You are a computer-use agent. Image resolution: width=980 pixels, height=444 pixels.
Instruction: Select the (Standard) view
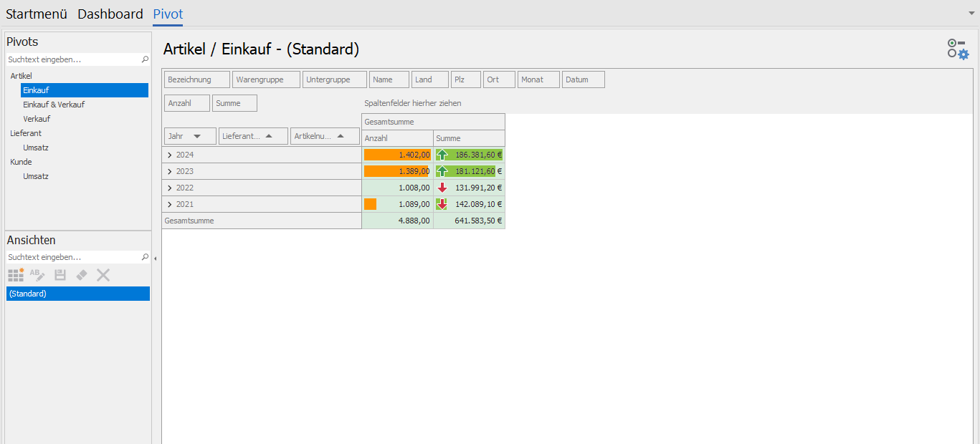pos(78,294)
